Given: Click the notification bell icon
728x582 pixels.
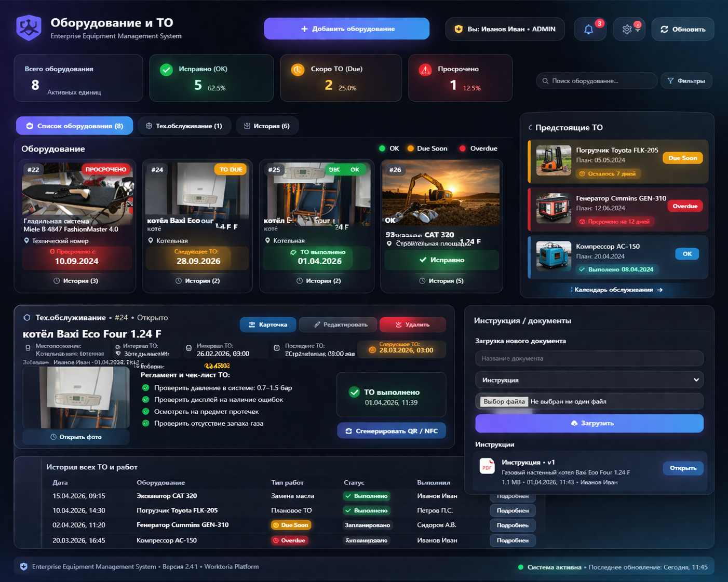Looking at the screenshot, I should pos(588,30).
